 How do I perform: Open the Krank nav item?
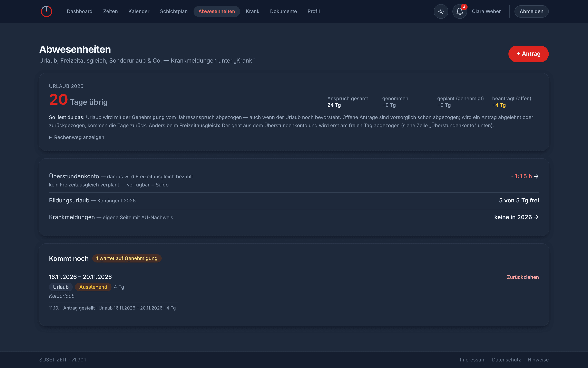click(252, 11)
